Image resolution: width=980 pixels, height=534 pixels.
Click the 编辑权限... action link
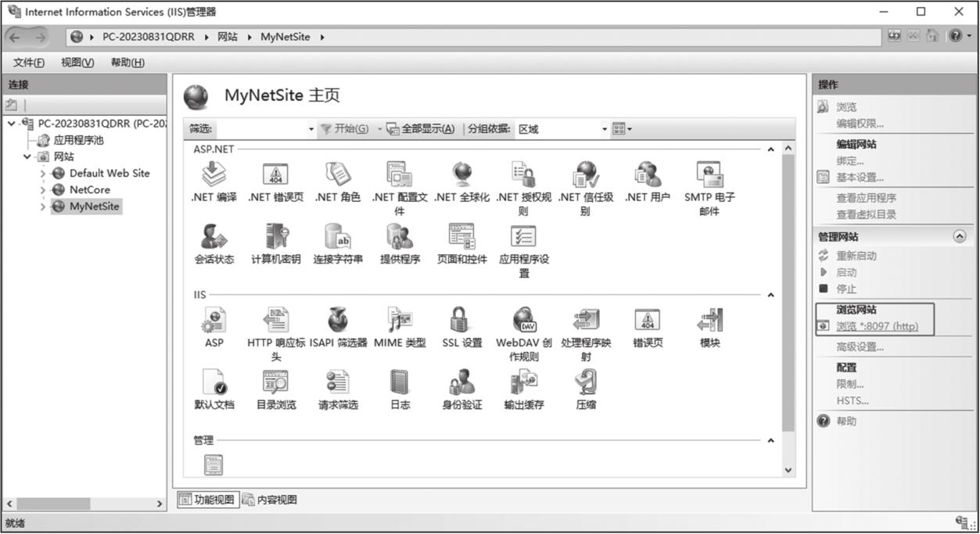point(860,124)
